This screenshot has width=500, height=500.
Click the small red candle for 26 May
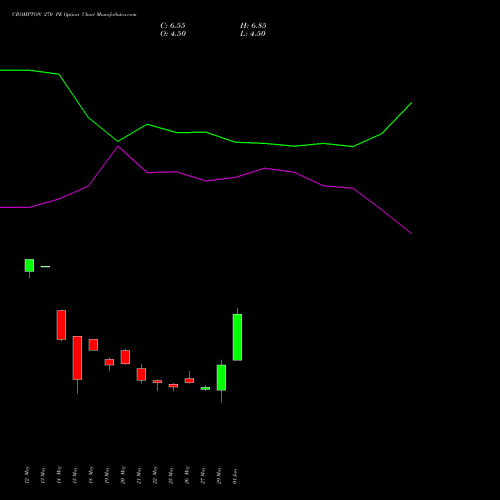point(189,380)
